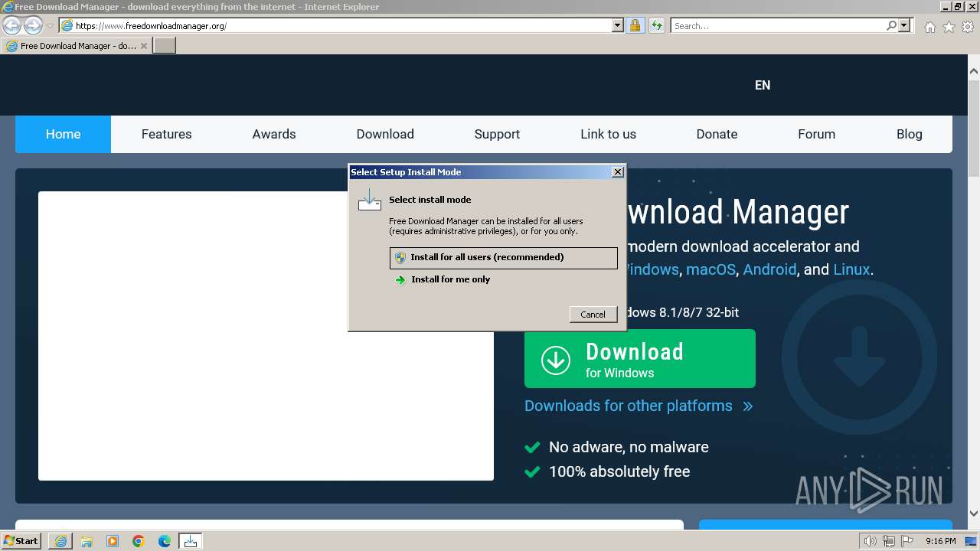Open the Forum navigation item
Image resolution: width=980 pixels, height=551 pixels.
(x=816, y=134)
